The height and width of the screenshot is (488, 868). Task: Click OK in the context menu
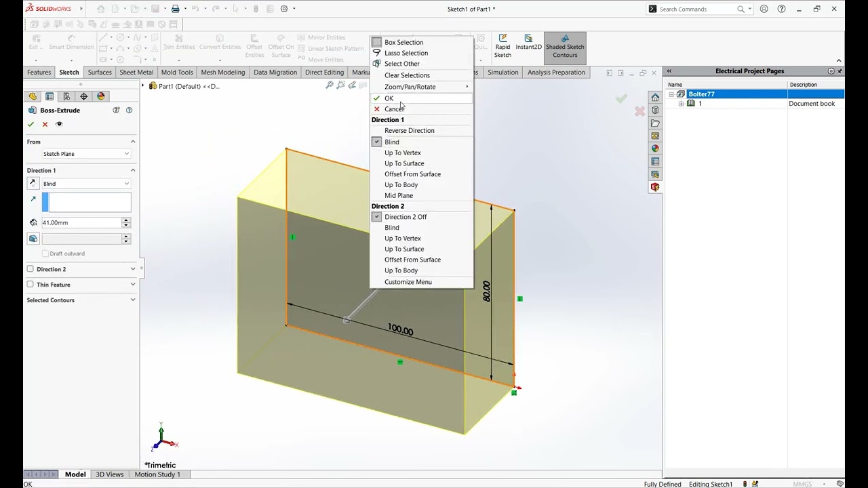[421, 98]
